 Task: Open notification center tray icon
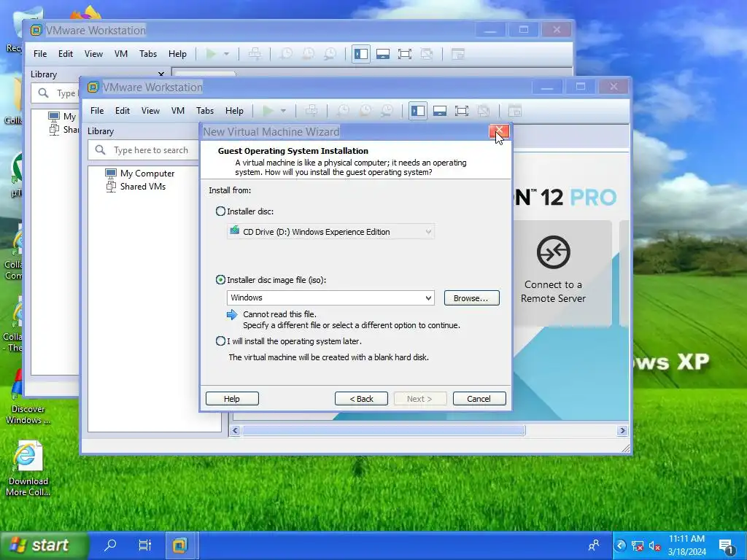(x=727, y=547)
